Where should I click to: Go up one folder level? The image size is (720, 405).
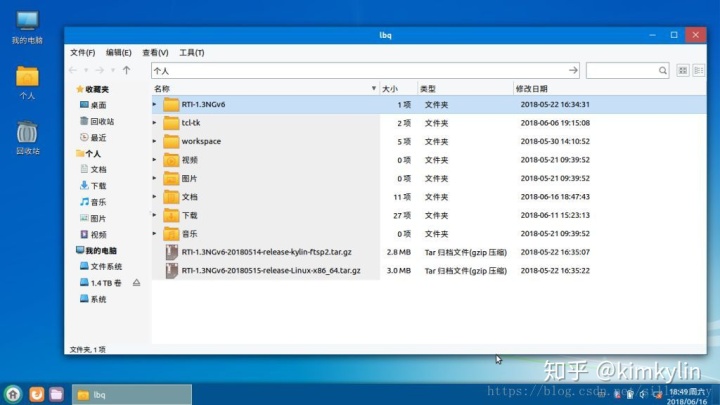[126, 70]
